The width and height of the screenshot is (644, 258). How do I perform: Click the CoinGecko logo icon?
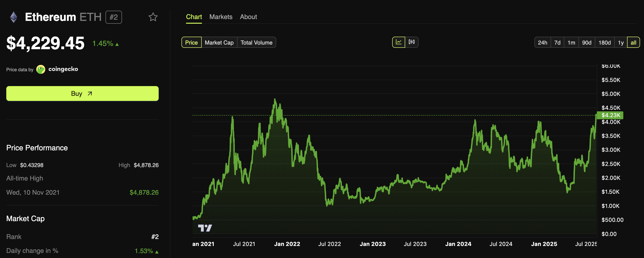[x=41, y=69]
